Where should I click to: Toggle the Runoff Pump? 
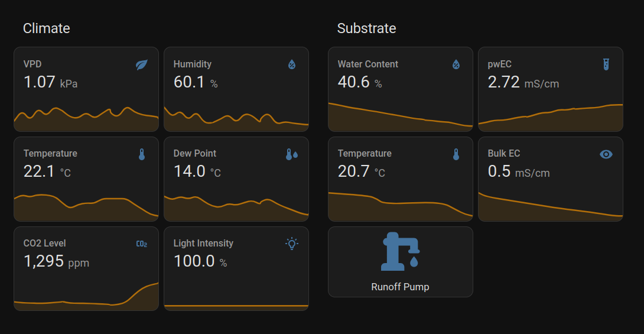(x=401, y=262)
